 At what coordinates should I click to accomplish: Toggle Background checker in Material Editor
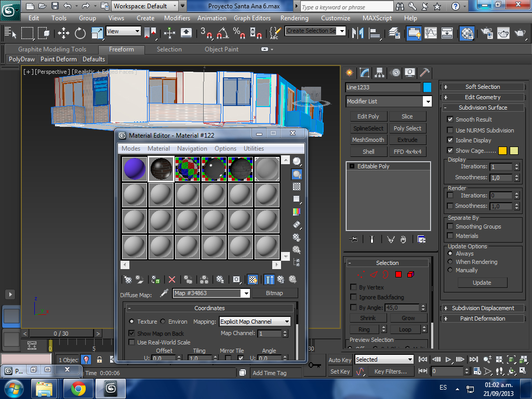[x=297, y=187]
